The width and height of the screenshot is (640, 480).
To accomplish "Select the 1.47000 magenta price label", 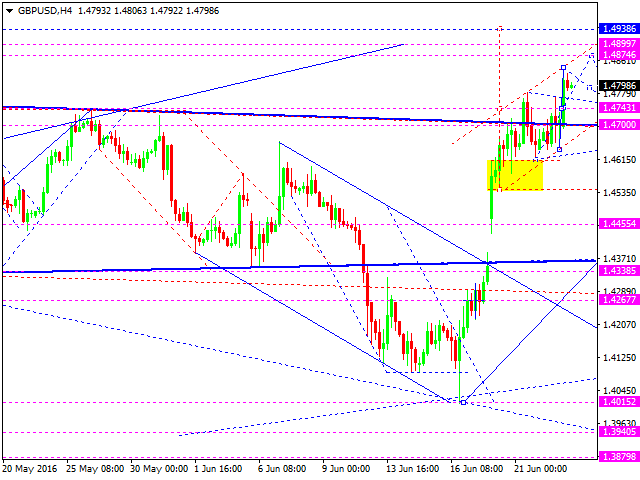I will pyautogui.click(x=619, y=125).
